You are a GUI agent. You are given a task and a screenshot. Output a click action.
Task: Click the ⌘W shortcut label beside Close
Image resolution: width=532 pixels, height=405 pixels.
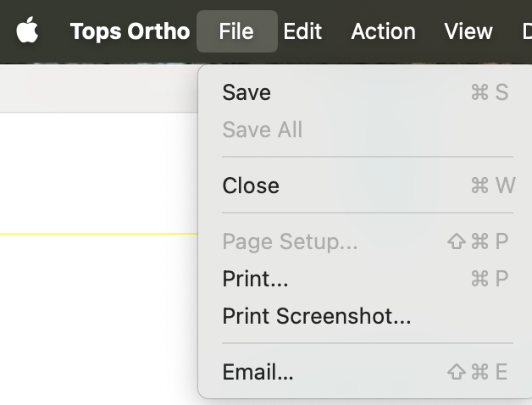click(x=492, y=186)
